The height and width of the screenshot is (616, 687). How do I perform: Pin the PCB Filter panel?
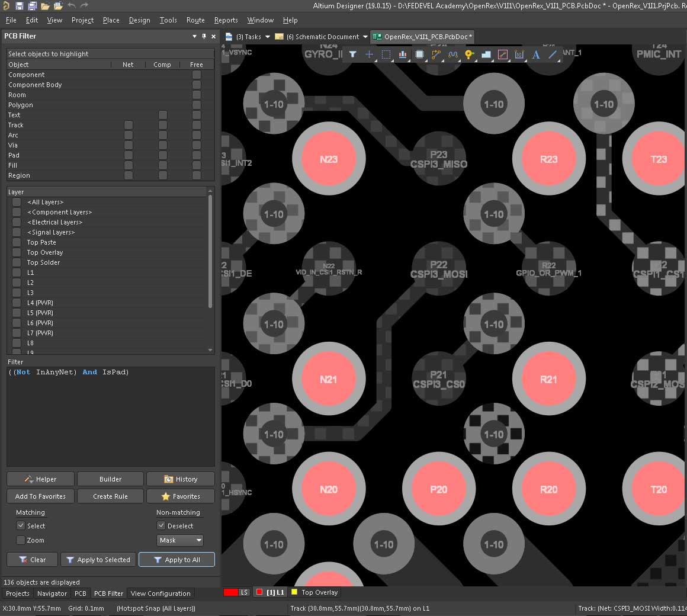click(x=204, y=36)
